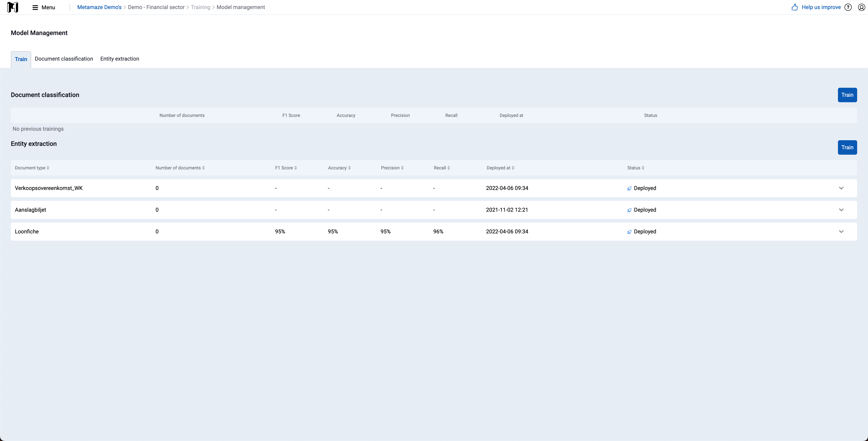Sort entity table by Deployed at
Viewport: 868px width, 441px height.
click(x=500, y=168)
